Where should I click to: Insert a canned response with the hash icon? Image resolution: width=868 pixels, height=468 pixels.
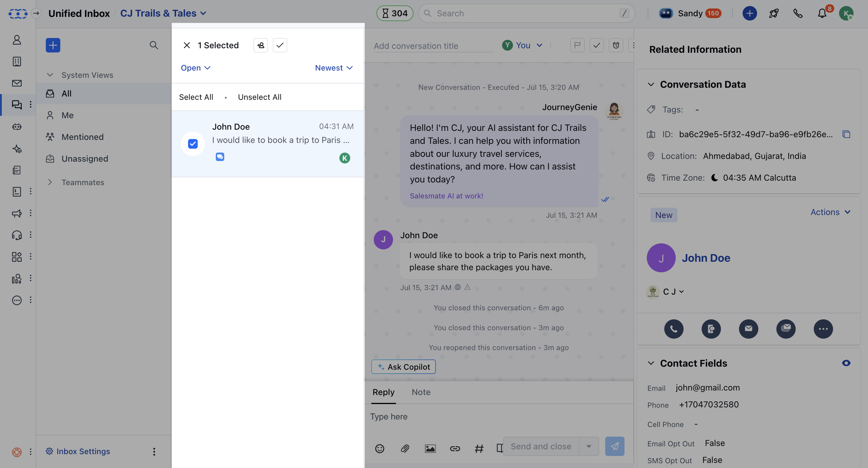click(479, 448)
